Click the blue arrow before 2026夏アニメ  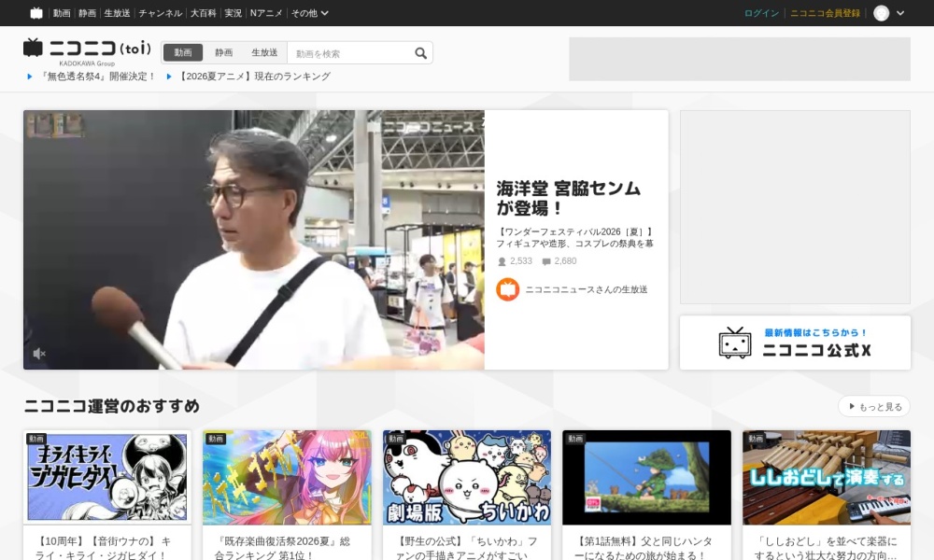[x=169, y=77]
